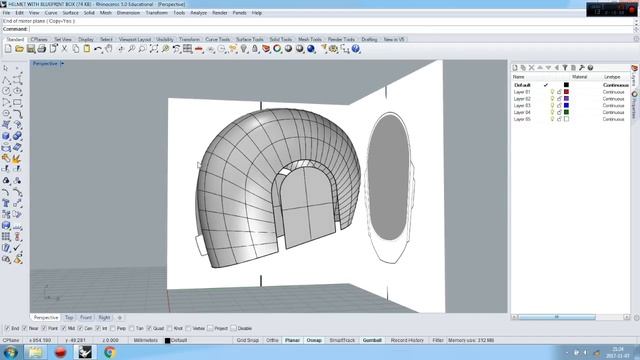Click the Open file folder icon

coord(19,49)
